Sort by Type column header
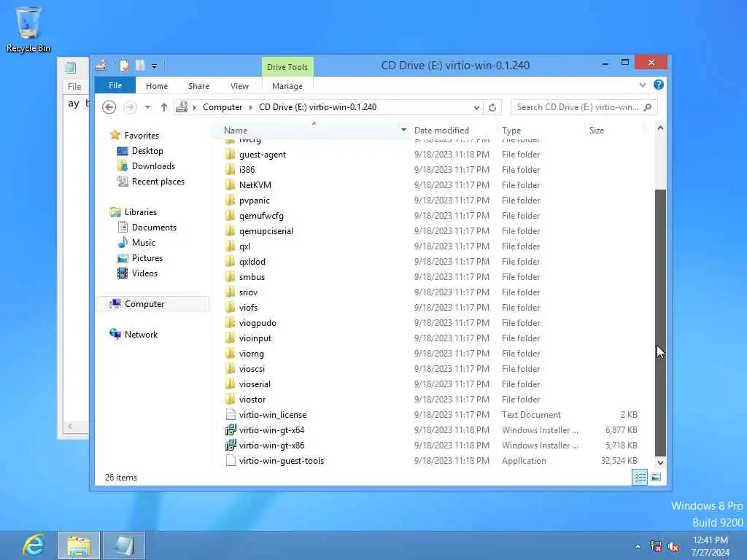747x560 pixels. click(511, 130)
